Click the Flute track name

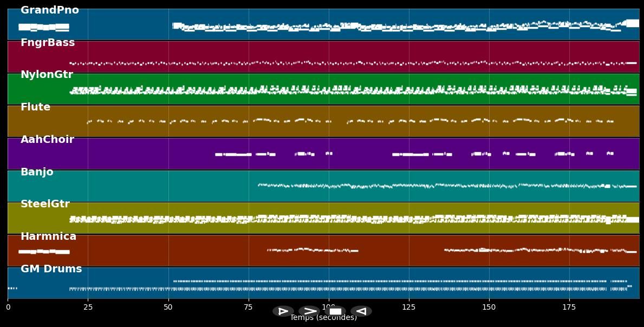(x=35, y=107)
